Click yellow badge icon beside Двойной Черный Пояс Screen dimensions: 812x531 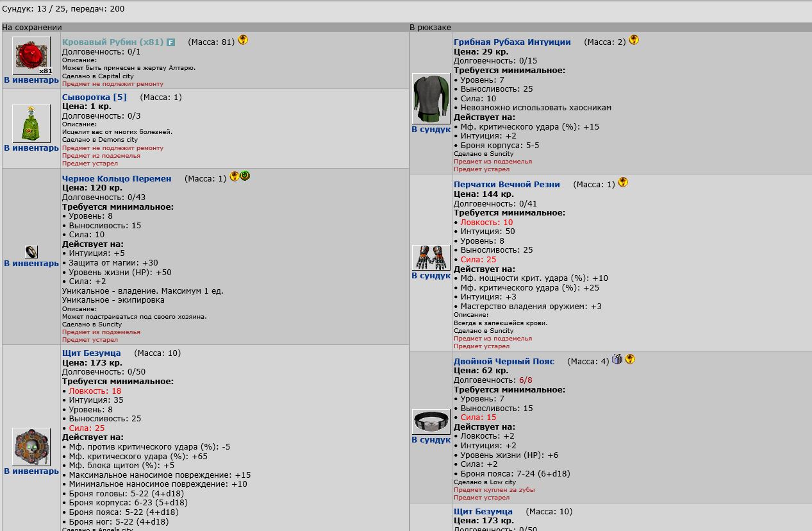click(x=630, y=359)
